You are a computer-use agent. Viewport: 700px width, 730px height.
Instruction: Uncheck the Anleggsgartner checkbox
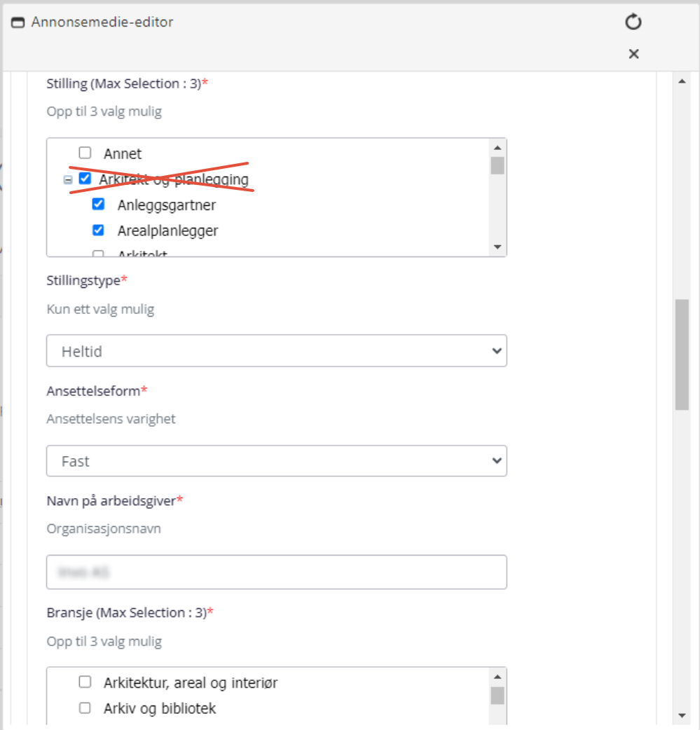98,204
